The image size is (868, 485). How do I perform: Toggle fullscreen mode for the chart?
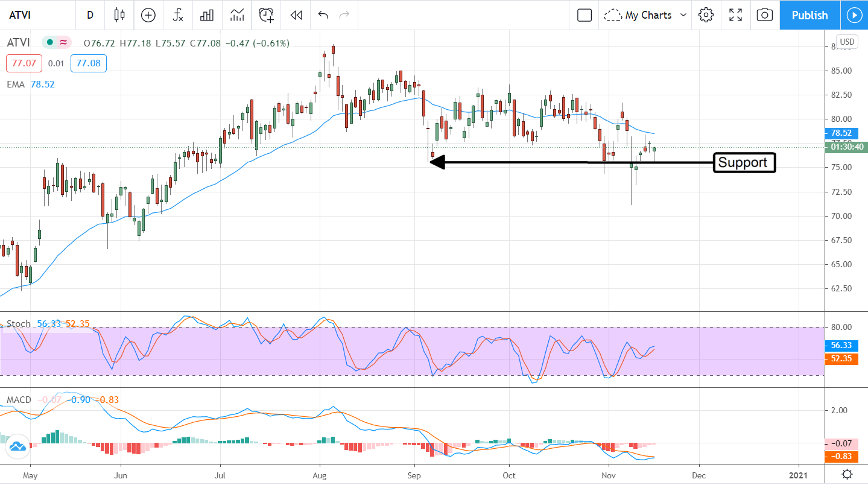click(735, 15)
